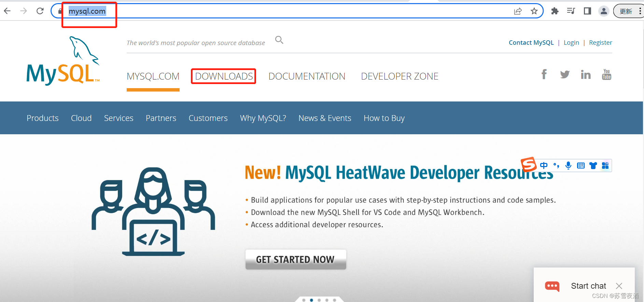Click the Register link
644x302 pixels.
600,43
